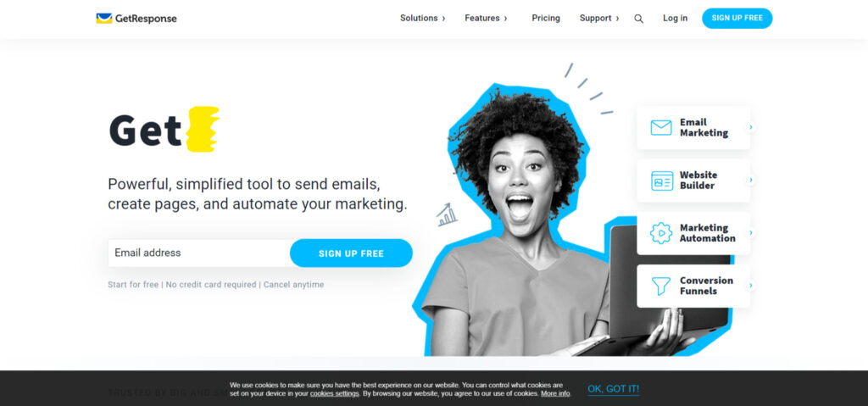Expand the Solutions menu
The width and height of the screenshot is (868, 406).
point(422,19)
